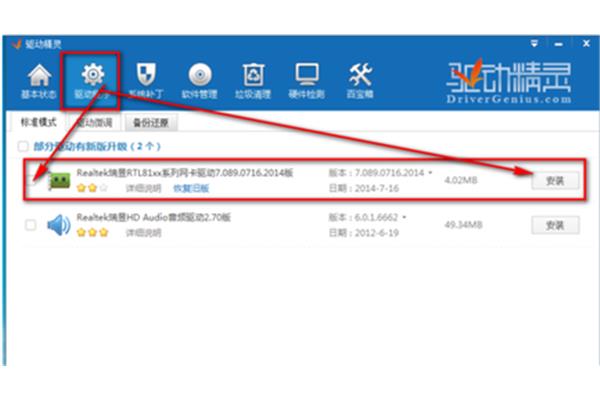The image size is (600, 400).
Task: Expand version dropdown for 7.089.0716.2014
Action: [x=430, y=173]
